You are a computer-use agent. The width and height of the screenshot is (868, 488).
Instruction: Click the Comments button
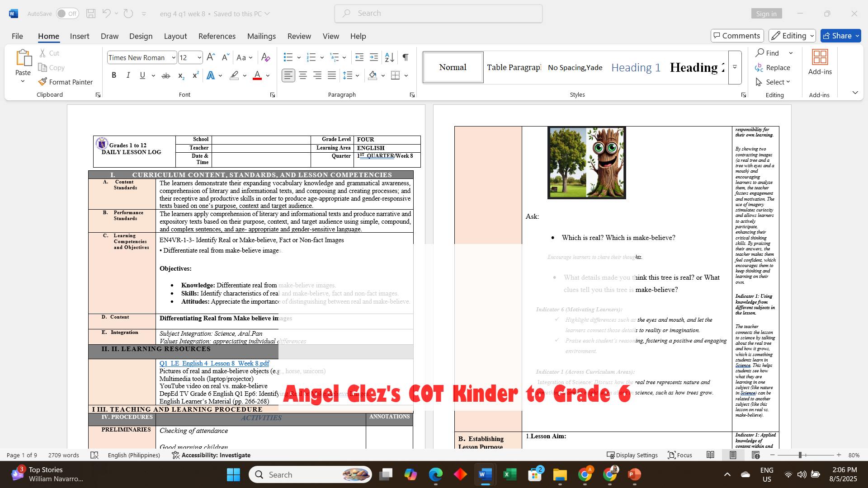click(737, 36)
